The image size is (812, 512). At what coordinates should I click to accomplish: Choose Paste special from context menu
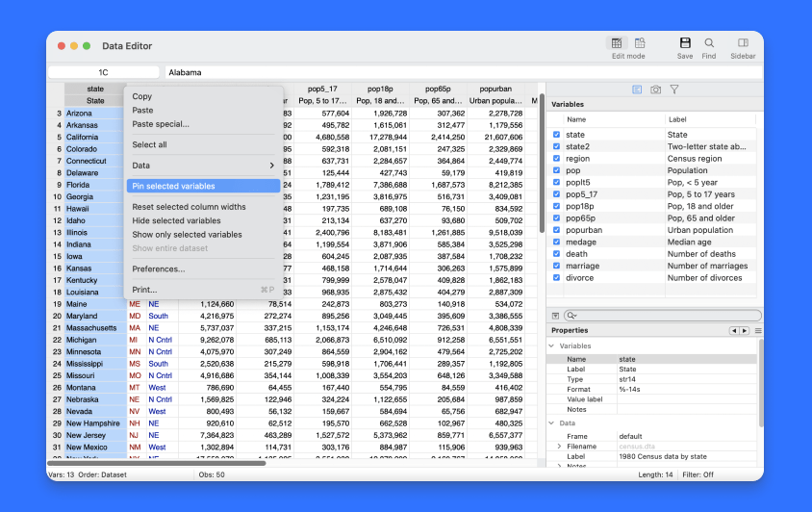pyautogui.click(x=203, y=124)
